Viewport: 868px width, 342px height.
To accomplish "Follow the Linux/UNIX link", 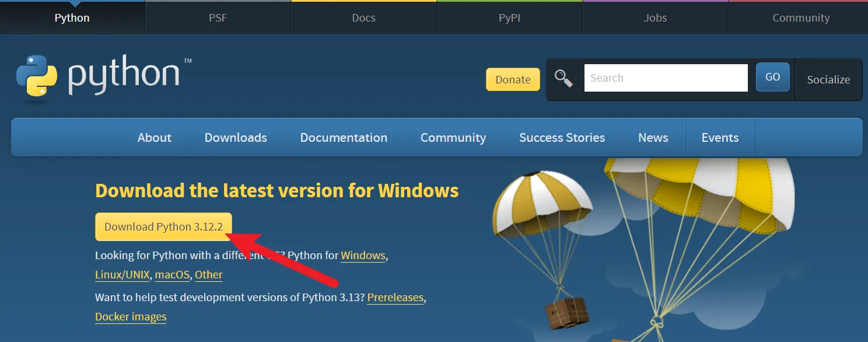I will [x=123, y=275].
